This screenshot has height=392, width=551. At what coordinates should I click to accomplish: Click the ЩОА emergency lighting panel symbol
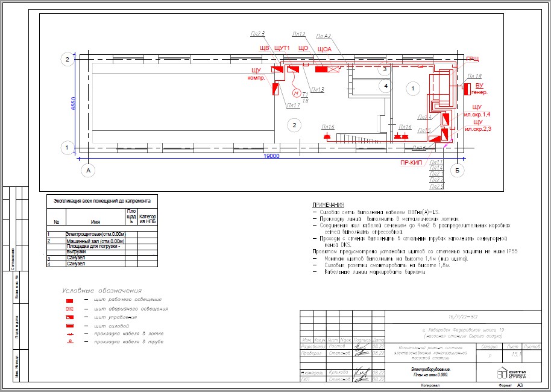pyautogui.click(x=334, y=69)
